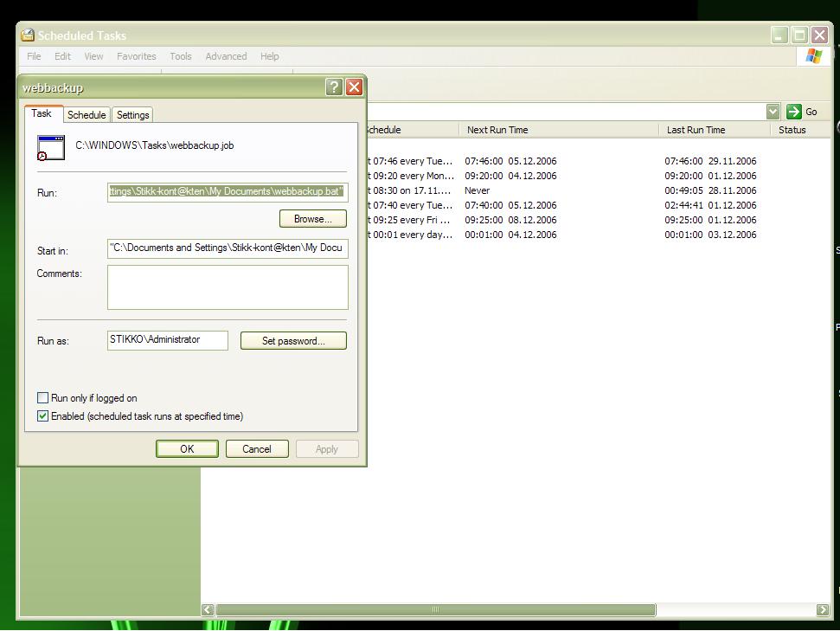
Task: Open the File menu
Action: coord(34,56)
